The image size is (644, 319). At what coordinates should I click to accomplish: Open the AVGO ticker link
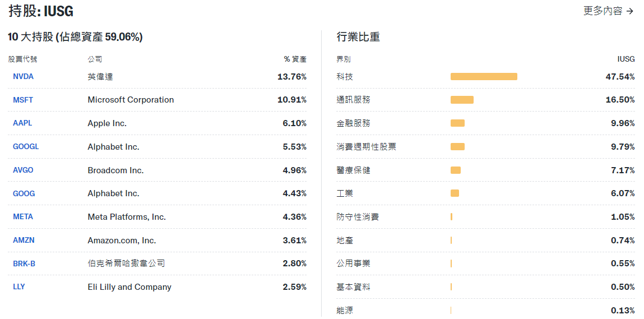tap(23, 170)
